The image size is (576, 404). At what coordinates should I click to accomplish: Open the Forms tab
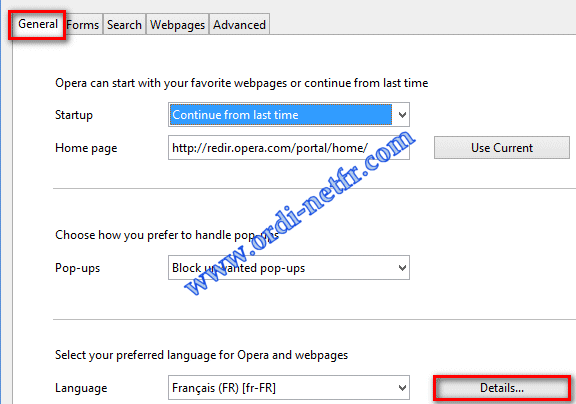(x=83, y=25)
